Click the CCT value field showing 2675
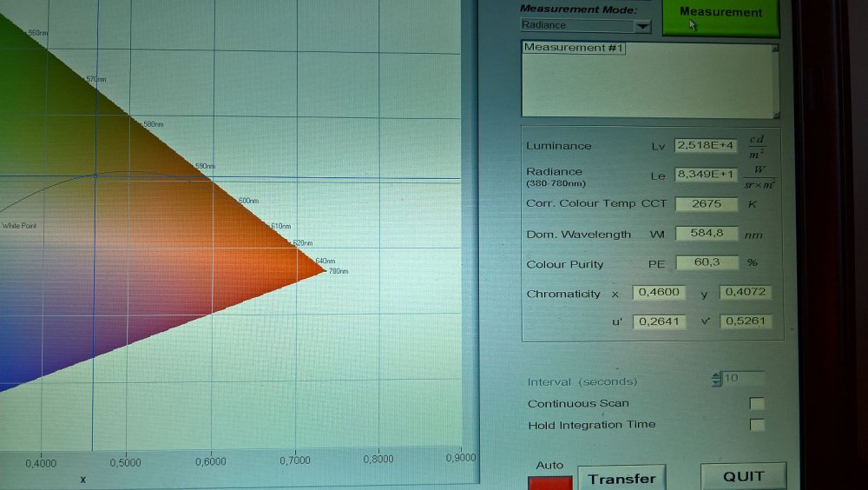The height and width of the screenshot is (490, 868). coord(705,204)
